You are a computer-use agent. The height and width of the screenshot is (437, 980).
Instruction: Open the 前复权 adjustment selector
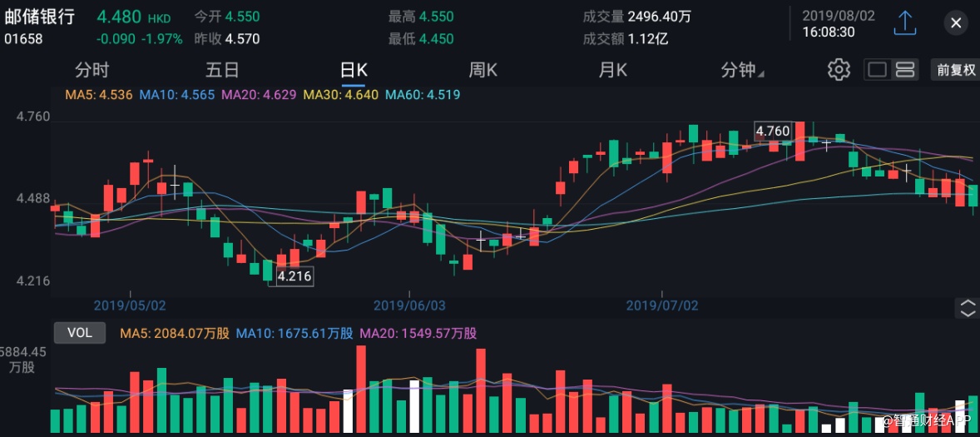coord(956,70)
